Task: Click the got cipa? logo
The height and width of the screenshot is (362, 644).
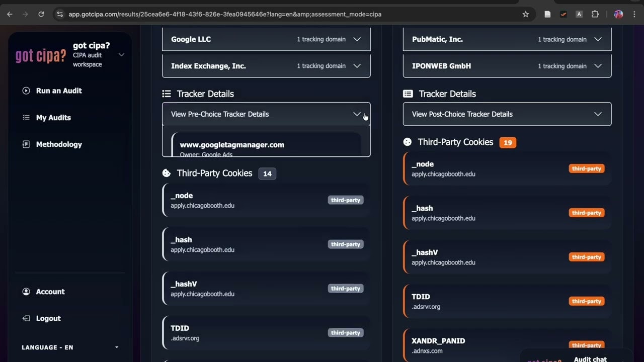Action: coord(41,55)
